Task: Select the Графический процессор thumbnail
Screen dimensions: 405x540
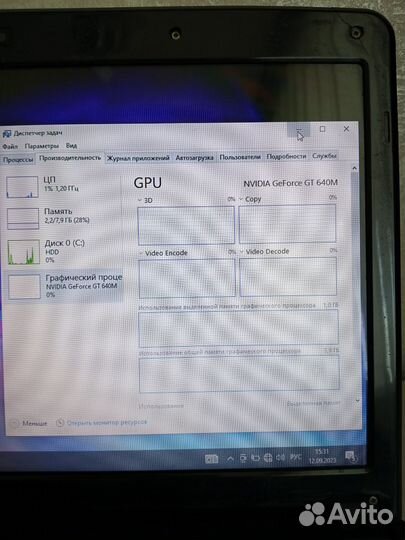Action: point(24,286)
